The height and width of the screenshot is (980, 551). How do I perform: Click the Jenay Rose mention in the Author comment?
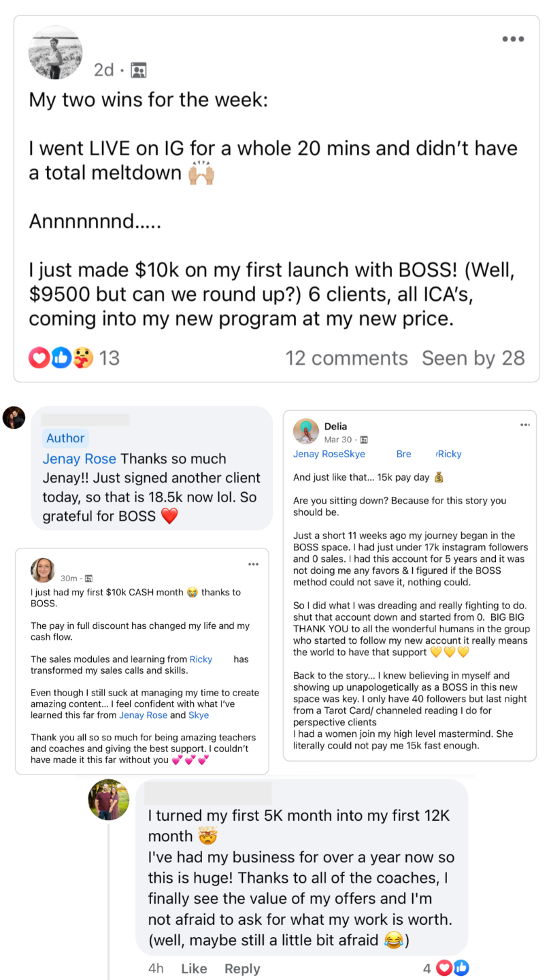80,459
